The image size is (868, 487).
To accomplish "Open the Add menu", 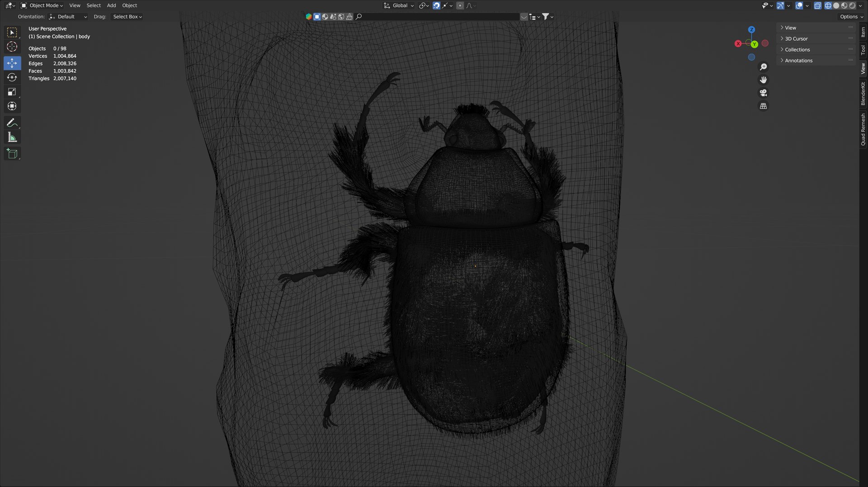I will click(x=111, y=5).
